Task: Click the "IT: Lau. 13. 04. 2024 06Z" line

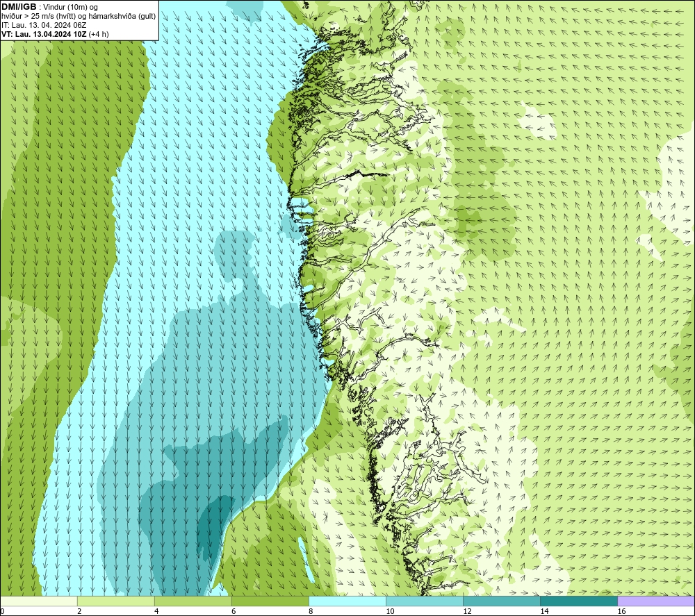Action: tap(44, 25)
